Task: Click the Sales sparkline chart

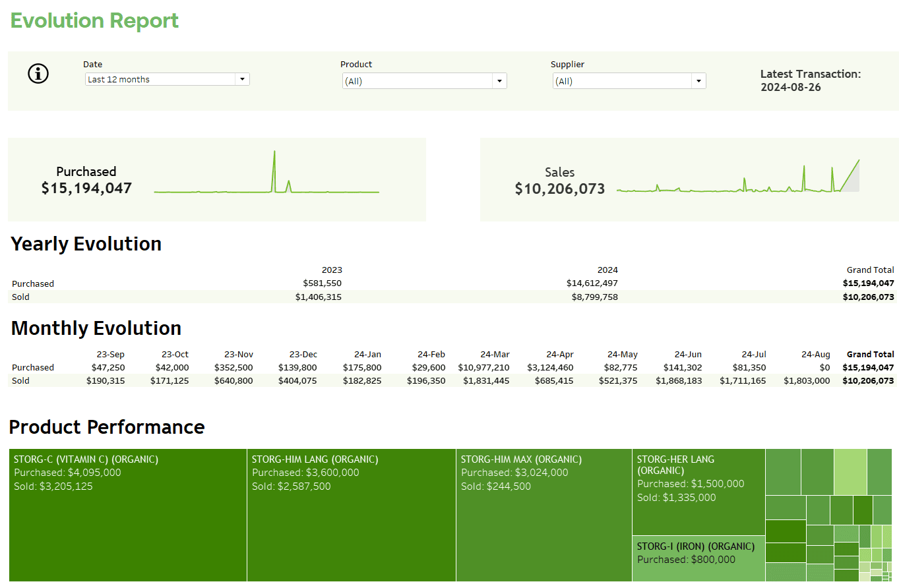Action: click(738, 176)
